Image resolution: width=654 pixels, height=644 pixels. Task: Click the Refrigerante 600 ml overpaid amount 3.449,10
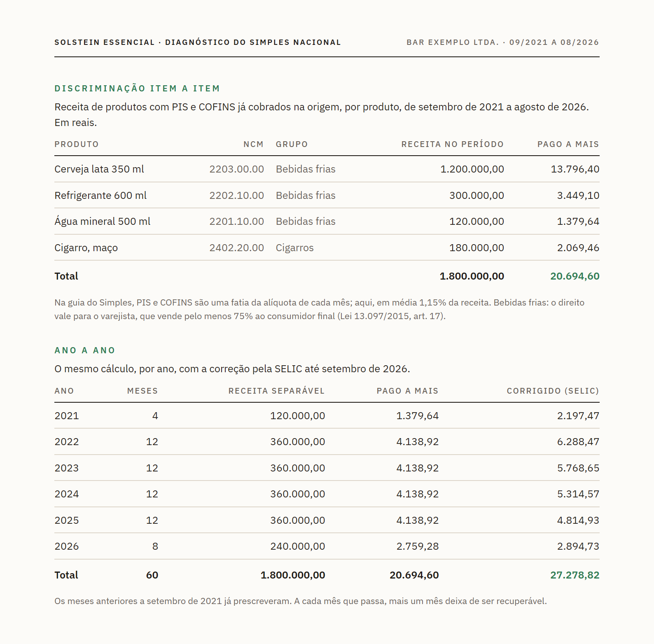578,196
